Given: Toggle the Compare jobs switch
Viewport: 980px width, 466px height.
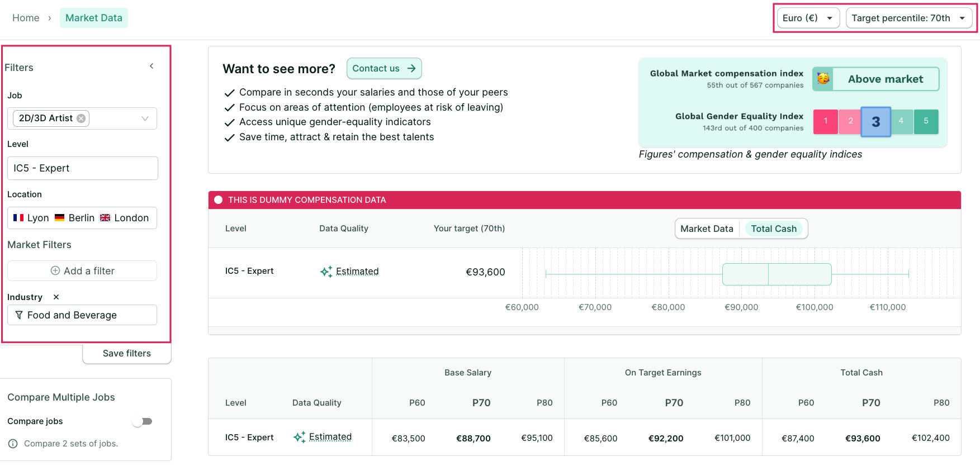Looking at the screenshot, I should point(143,421).
